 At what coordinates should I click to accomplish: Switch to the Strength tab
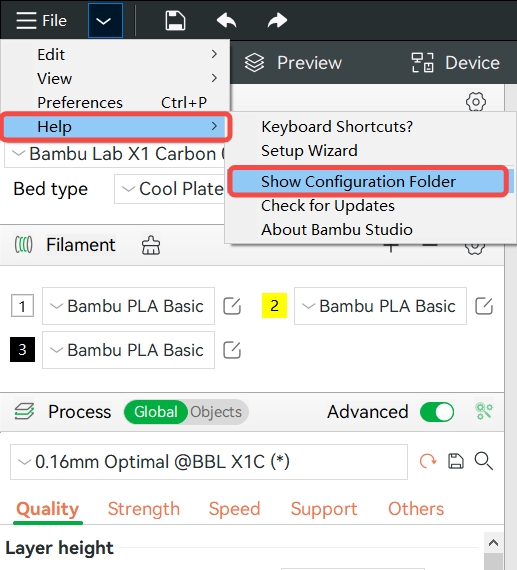pos(144,509)
